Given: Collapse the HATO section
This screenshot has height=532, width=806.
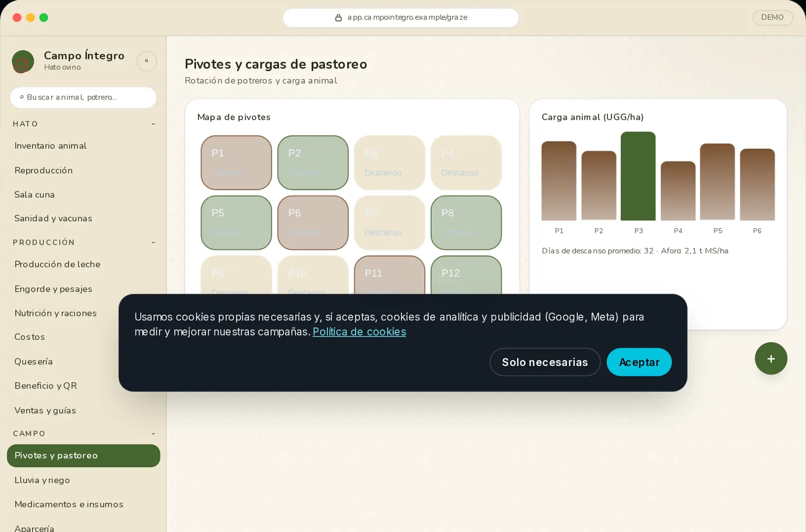Looking at the screenshot, I should tap(153, 124).
